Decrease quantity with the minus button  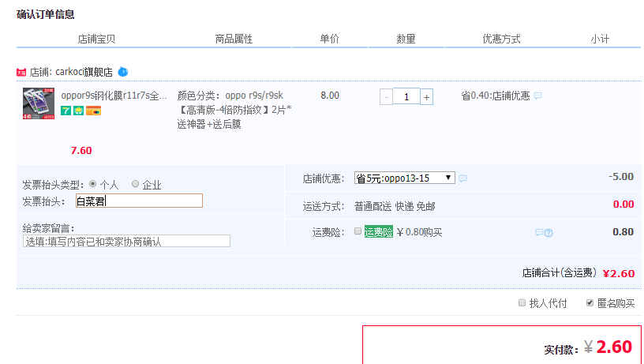386,97
